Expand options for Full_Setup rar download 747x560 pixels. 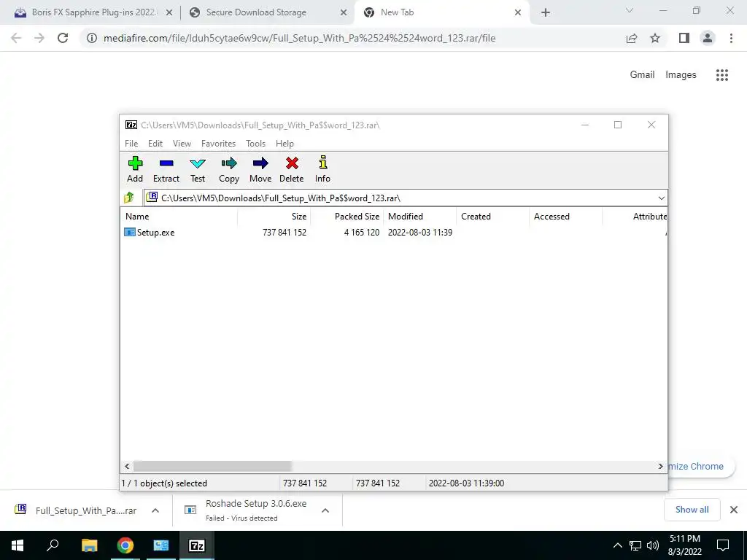click(x=155, y=510)
